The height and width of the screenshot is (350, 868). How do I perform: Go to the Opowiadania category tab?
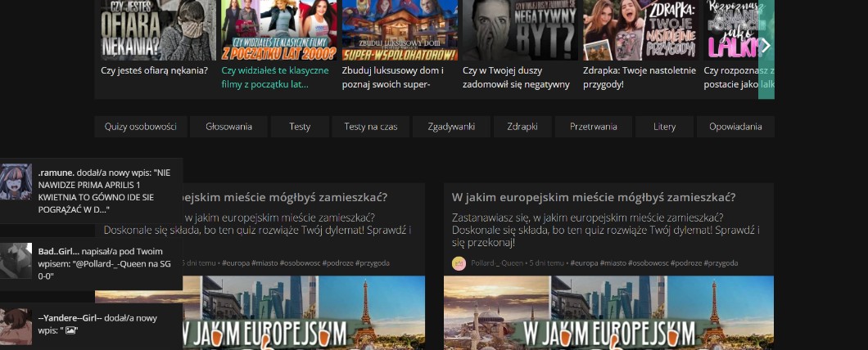(x=735, y=127)
